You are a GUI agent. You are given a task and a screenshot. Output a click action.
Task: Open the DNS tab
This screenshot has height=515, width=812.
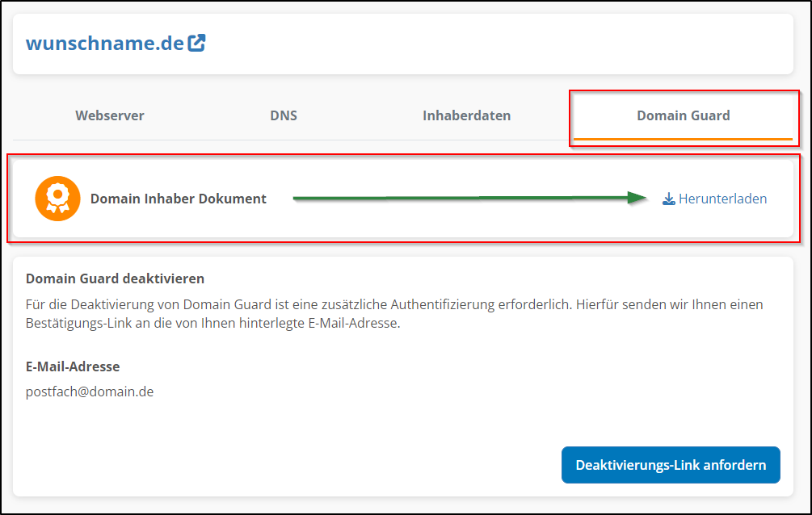tap(284, 115)
